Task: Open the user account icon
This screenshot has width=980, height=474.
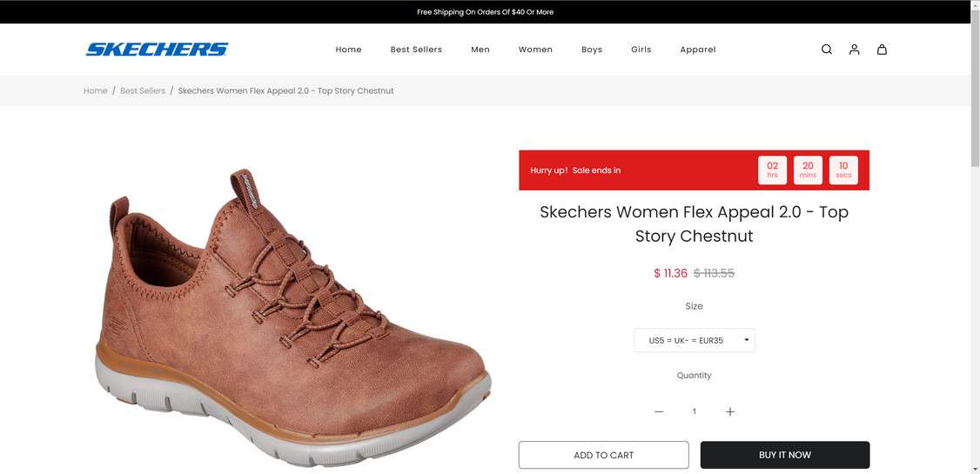Action: click(855, 50)
